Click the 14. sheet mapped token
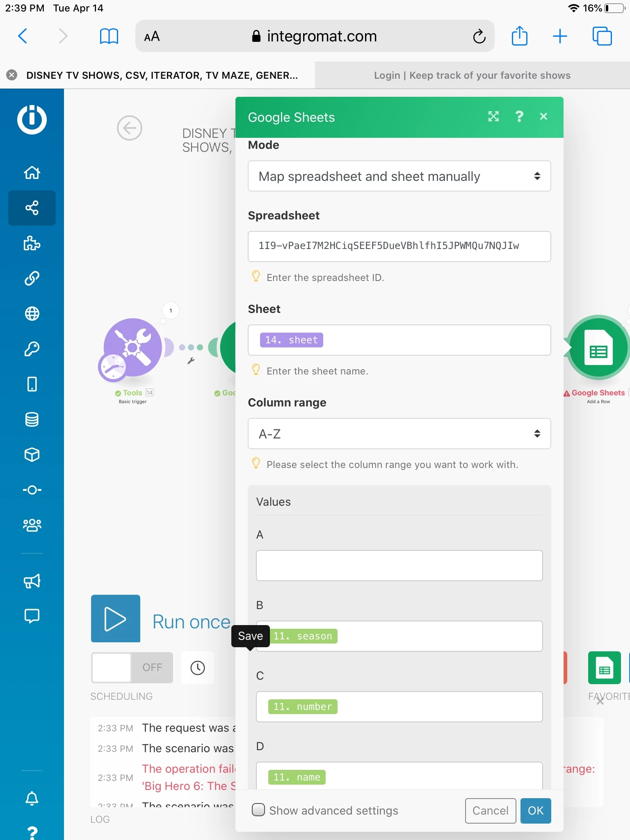This screenshot has width=630, height=840. pyautogui.click(x=292, y=340)
